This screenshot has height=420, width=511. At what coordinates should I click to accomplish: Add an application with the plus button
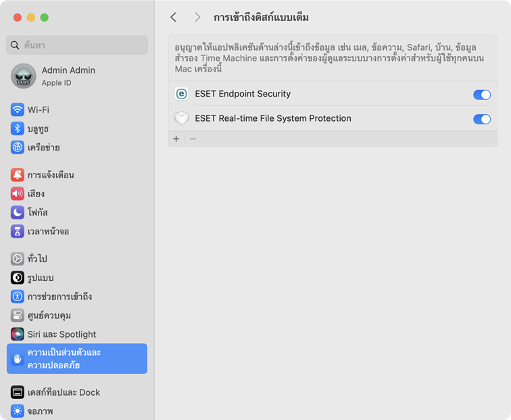click(176, 139)
